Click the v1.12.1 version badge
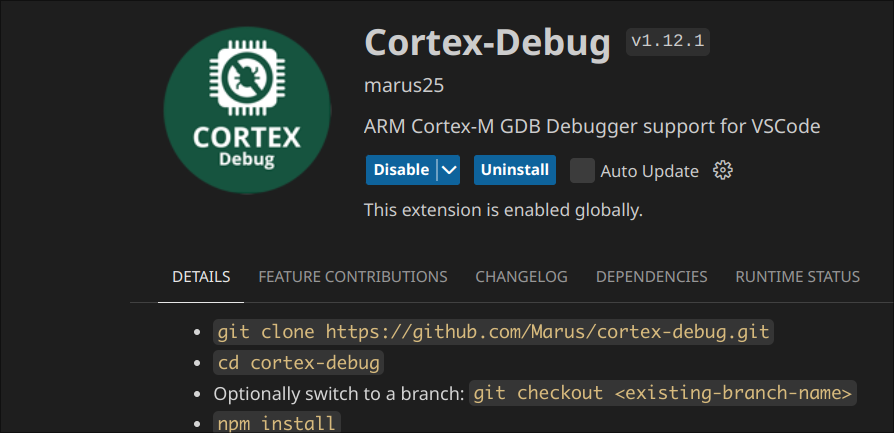Viewport: 894px width, 433px height. 668,42
